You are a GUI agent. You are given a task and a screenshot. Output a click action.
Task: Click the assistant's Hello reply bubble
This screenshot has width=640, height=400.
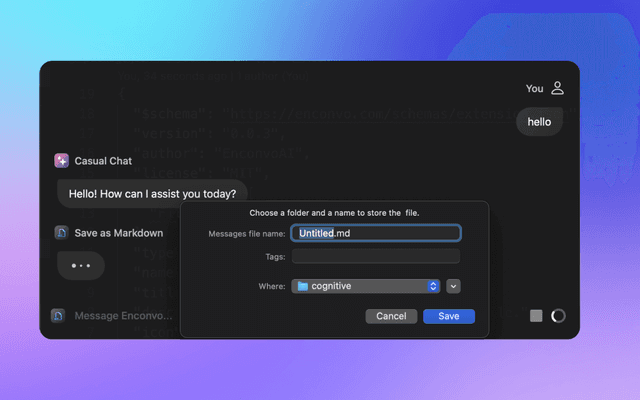pyautogui.click(x=152, y=193)
